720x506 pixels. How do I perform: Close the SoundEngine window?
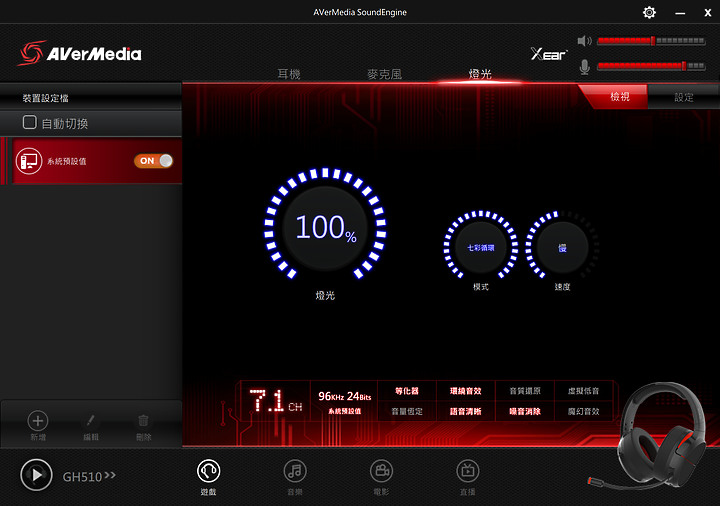pos(708,13)
